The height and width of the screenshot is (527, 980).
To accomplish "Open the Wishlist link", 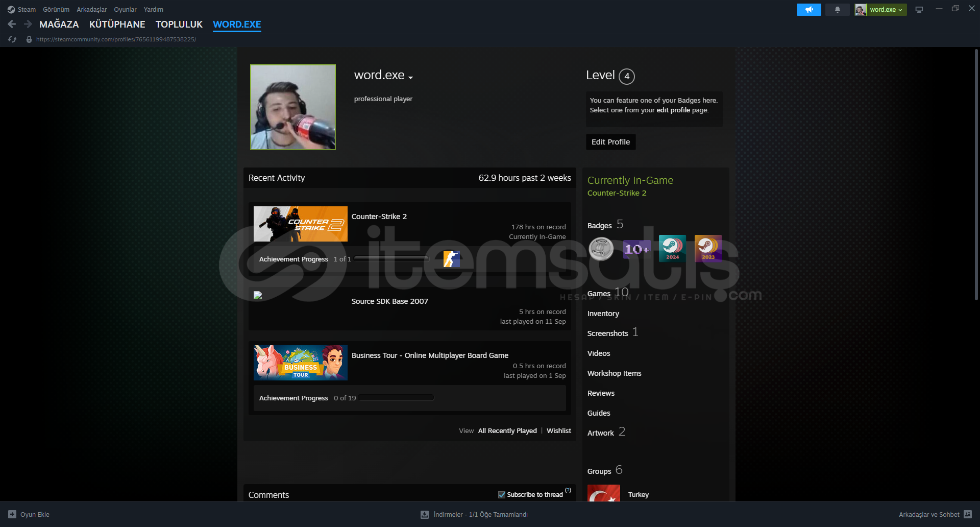I will click(x=559, y=430).
